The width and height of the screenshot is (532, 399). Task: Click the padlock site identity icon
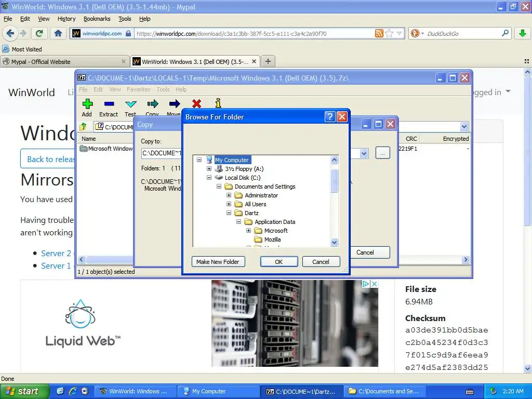tap(128, 33)
